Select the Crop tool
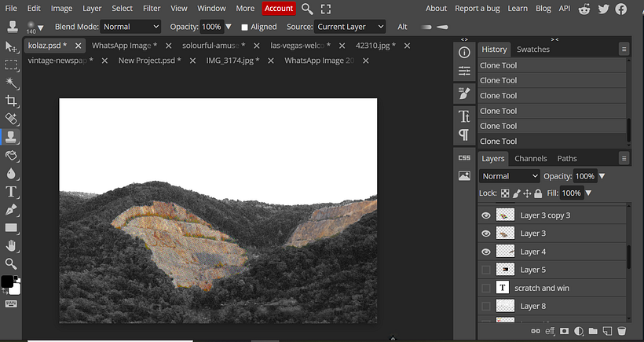The image size is (644, 342). (x=11, y=101)
